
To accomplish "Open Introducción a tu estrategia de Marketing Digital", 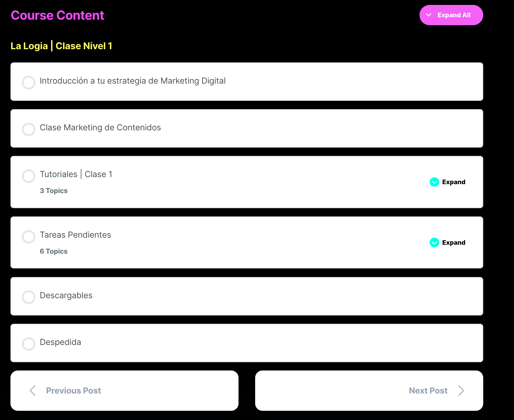I will click(x=133, y=81).
